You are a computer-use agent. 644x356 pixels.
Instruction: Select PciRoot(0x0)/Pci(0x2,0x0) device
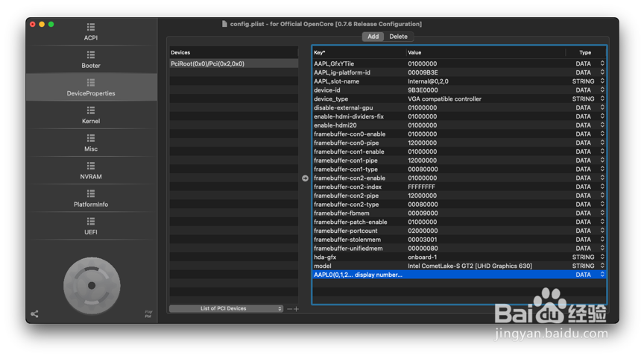(x=234, y=63)
